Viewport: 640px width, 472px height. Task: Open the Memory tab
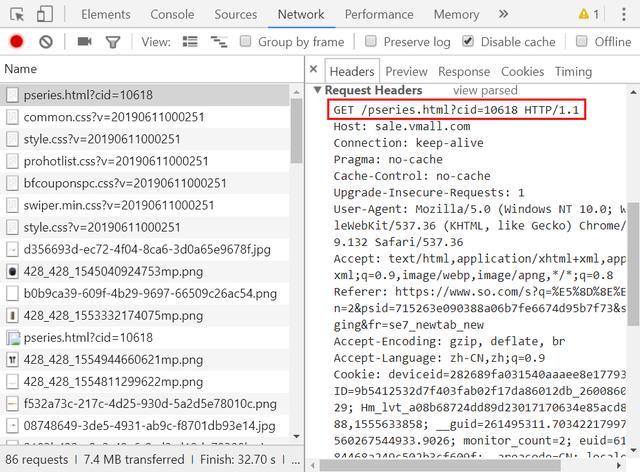[456, 14]
